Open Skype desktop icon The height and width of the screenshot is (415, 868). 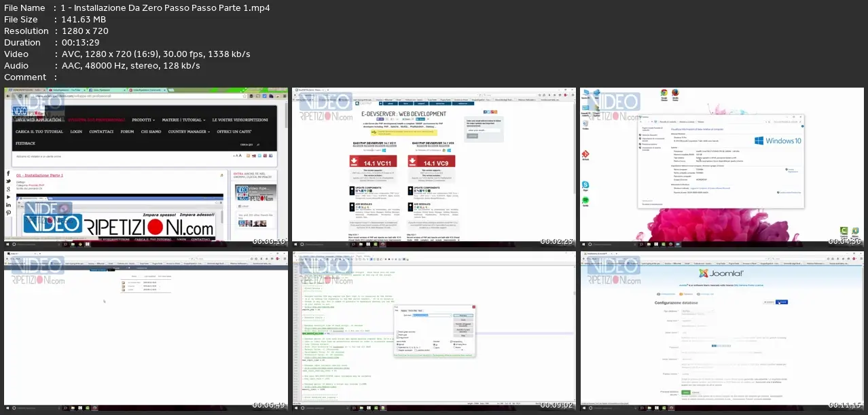pos(585,185)
